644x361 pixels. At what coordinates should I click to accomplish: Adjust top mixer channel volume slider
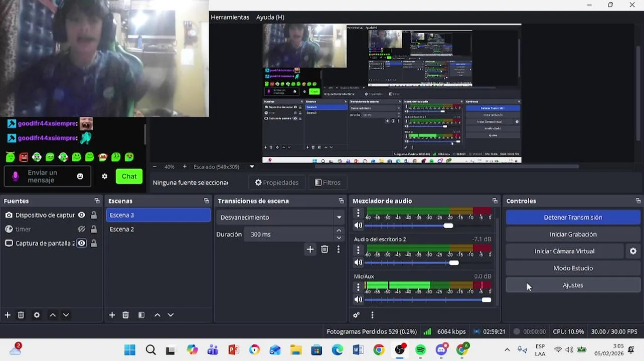(429, 226)
